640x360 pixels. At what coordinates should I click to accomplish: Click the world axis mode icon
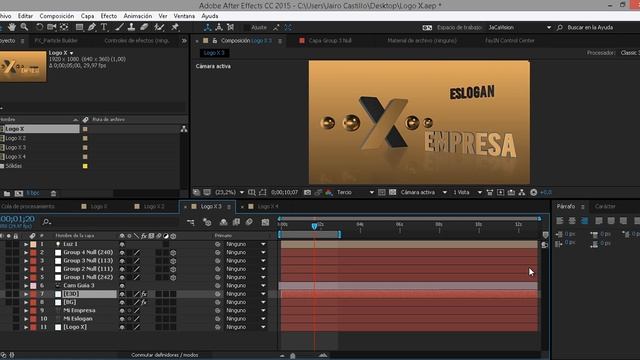point(219,27)
